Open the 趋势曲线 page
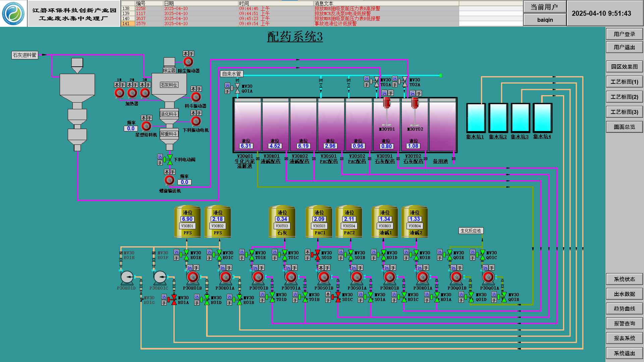The image size is (644, 362). [624, 309]
